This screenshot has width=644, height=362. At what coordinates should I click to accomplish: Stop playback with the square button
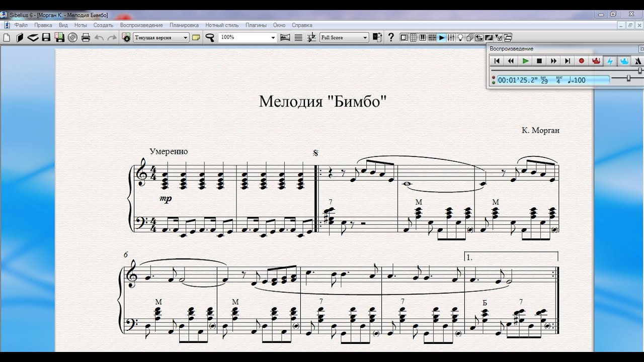click(x=539, y=61)
